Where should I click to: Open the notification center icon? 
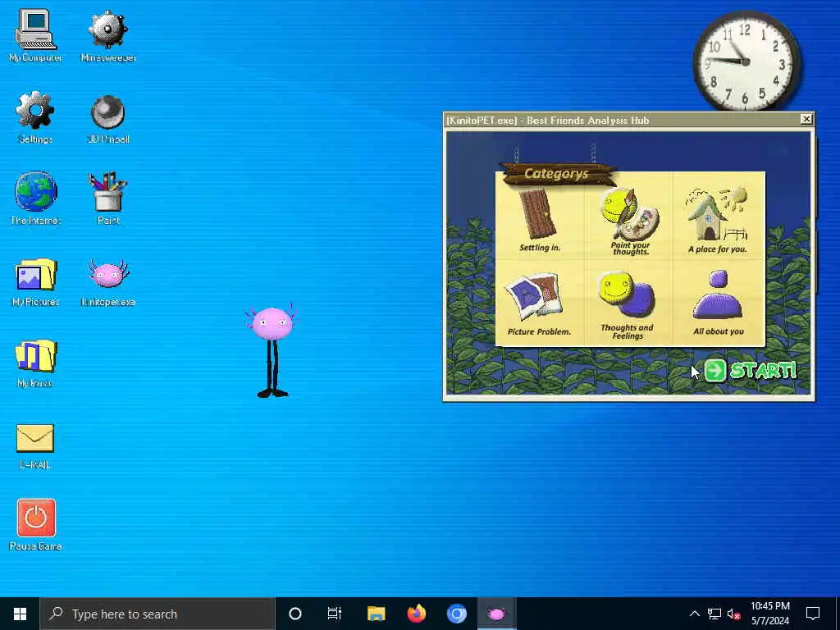813,614
